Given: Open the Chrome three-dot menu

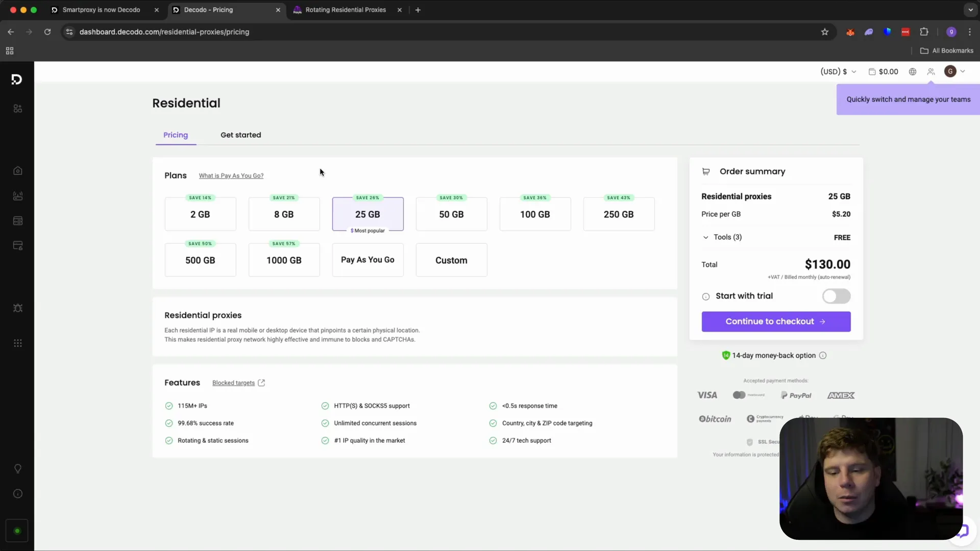Looking at the screenshot, I should coord(970,32).
